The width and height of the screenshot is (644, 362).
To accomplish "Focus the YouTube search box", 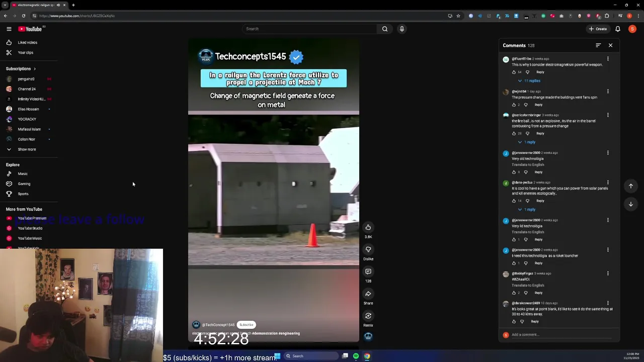I will 309,29.
